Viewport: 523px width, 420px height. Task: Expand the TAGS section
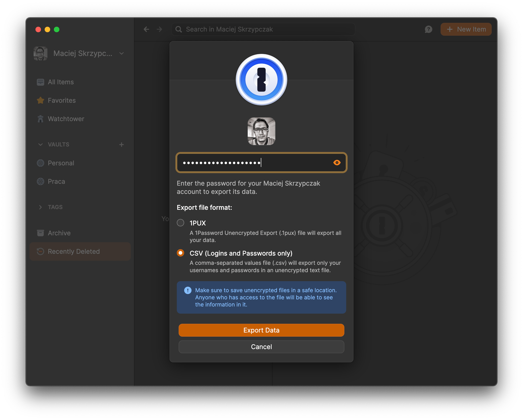click(40, 207)
